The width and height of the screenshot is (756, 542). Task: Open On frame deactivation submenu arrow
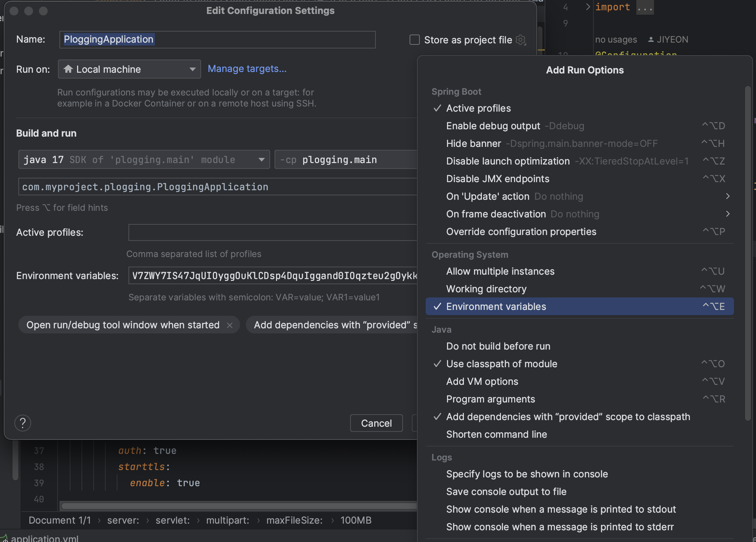727,214
